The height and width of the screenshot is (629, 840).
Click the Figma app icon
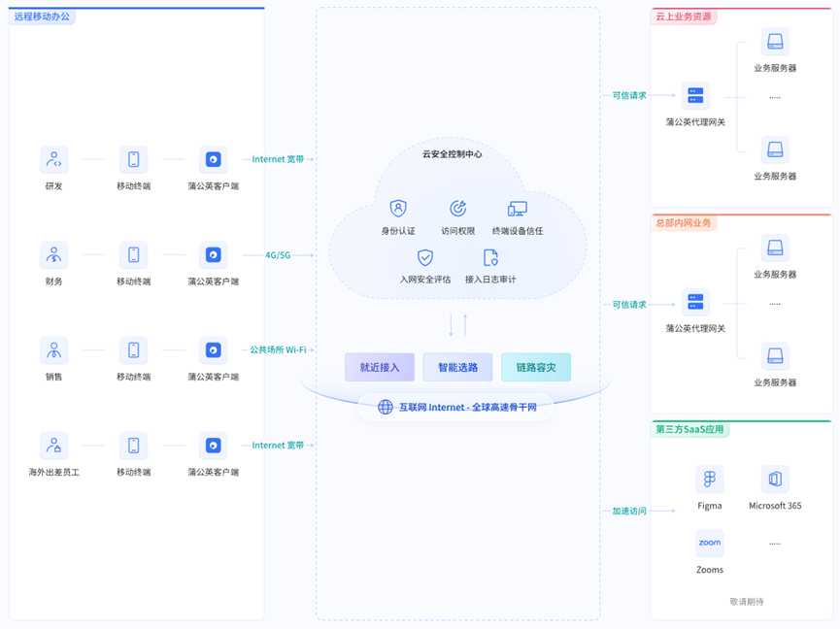coord(710,480)
